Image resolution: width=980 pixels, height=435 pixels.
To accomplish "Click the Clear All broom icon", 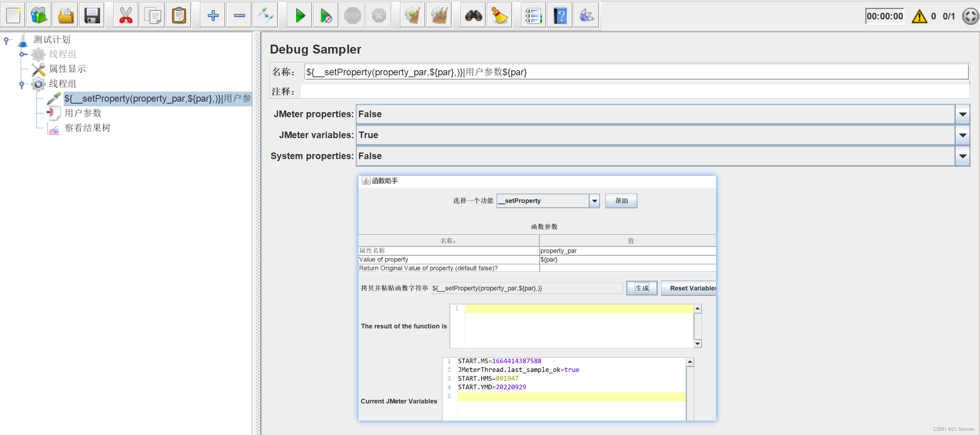I will tap(439, 16).
